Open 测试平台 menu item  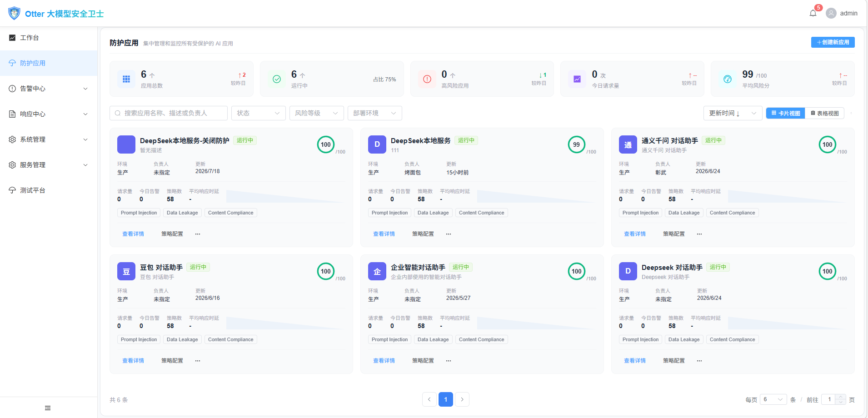(x=49, y=190)
